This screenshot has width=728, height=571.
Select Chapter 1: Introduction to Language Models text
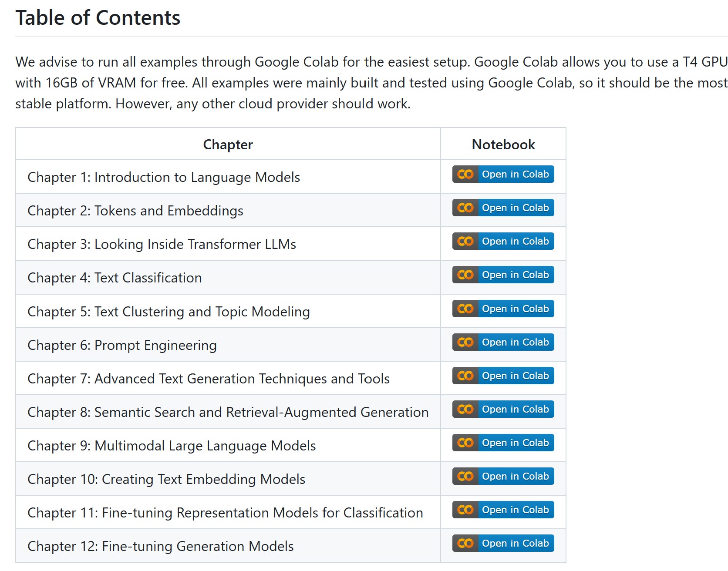(x=164, y=178)
